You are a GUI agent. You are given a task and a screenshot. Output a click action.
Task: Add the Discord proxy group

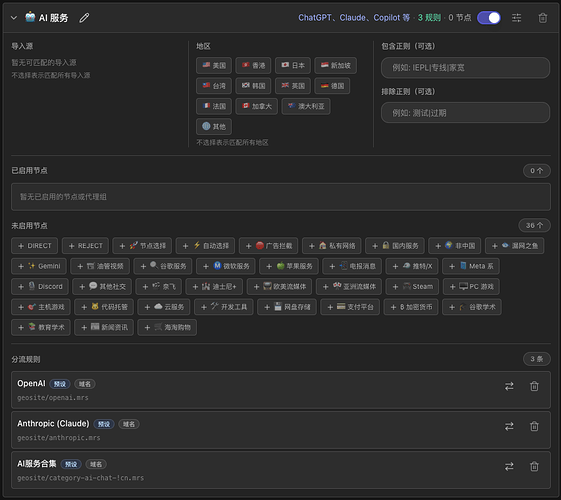coord(40,286)
